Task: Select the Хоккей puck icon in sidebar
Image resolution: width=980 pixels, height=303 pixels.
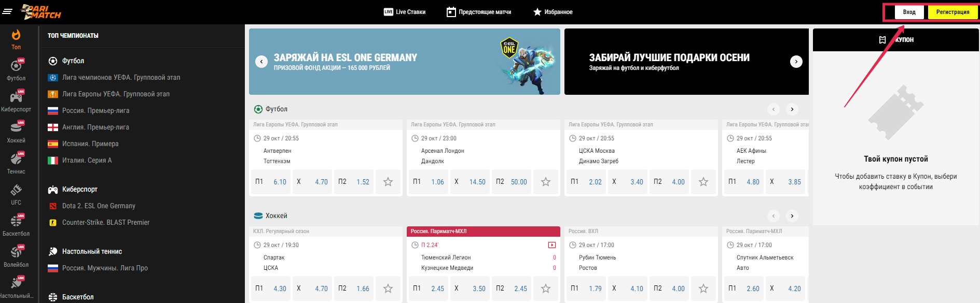Action: tap(16, 128)
